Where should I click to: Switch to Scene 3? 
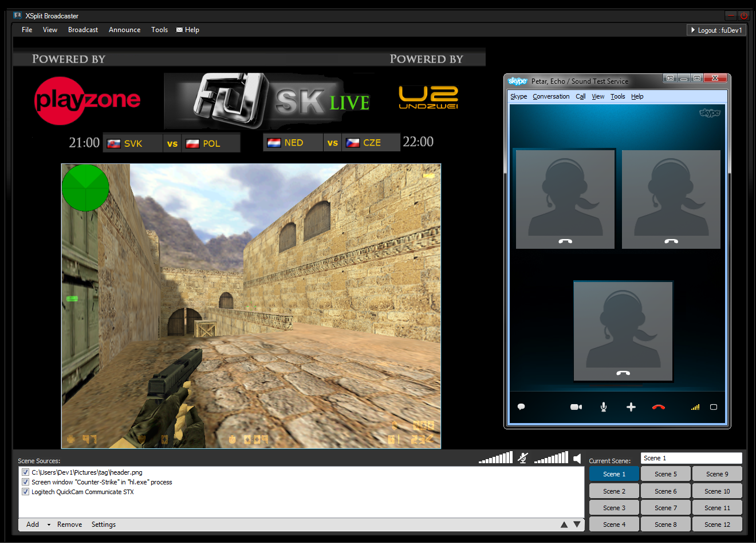click(614, 508)
